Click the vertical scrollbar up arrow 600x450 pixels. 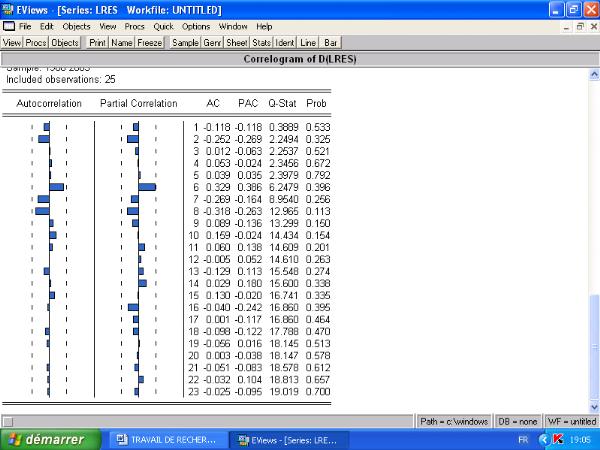point(594,74)
